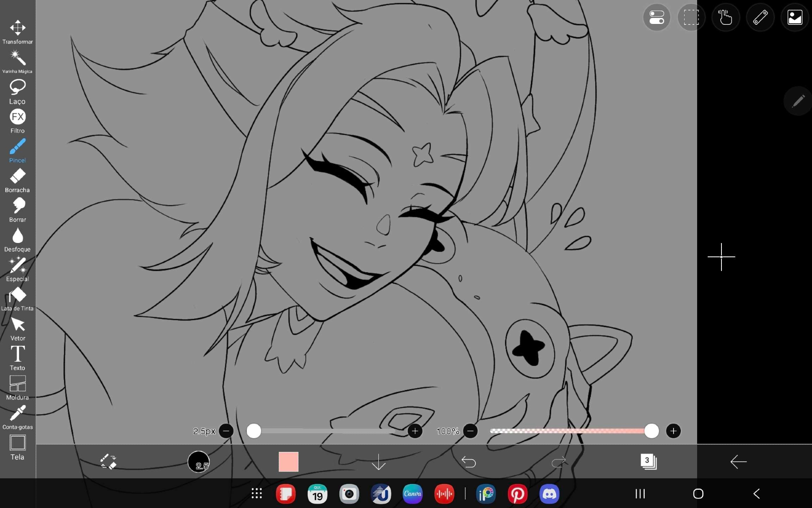The width and height of the screenshot is (812, 508).
Task: Toggle the selection area dashed square
Action: click(x=691, y=17)
